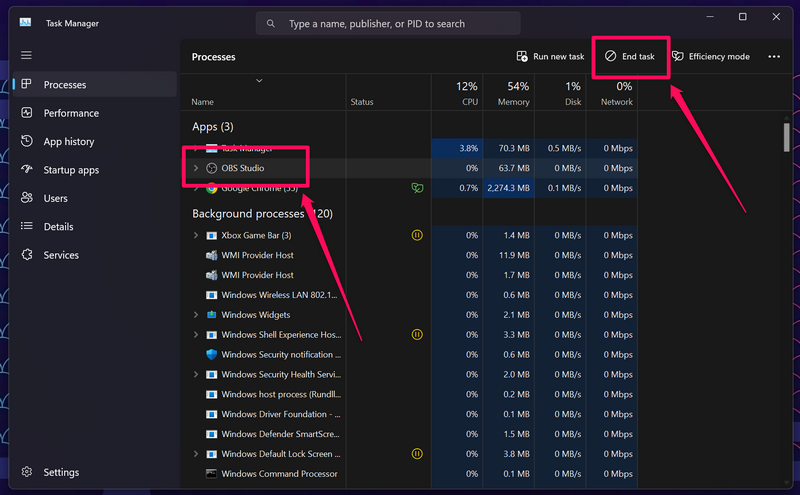800x495 pixels.
Task: Click the OBS Studio app icon
Action: tap(212, 168)
